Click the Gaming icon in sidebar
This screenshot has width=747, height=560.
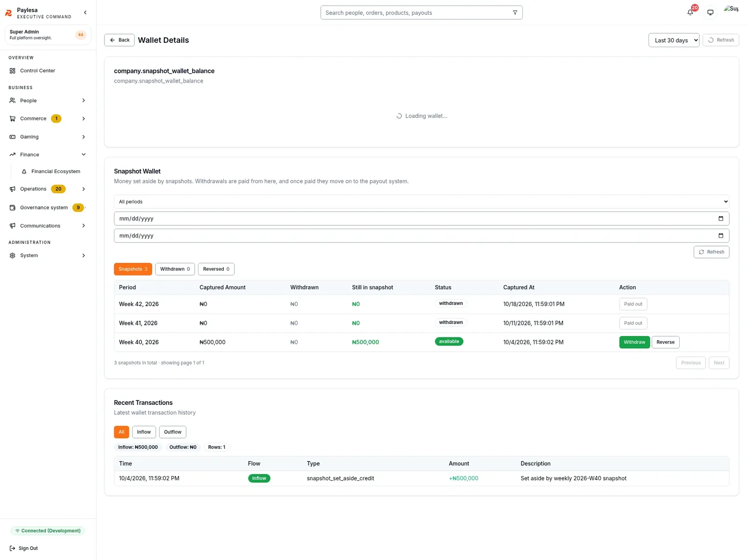pos(13,137)
